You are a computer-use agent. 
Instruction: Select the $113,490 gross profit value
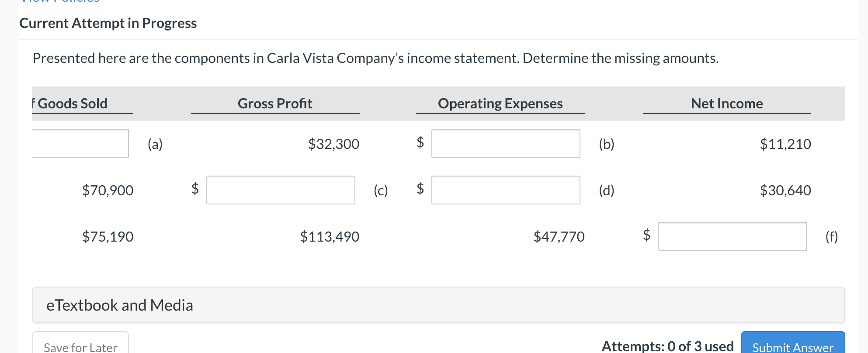pos(330,236)
